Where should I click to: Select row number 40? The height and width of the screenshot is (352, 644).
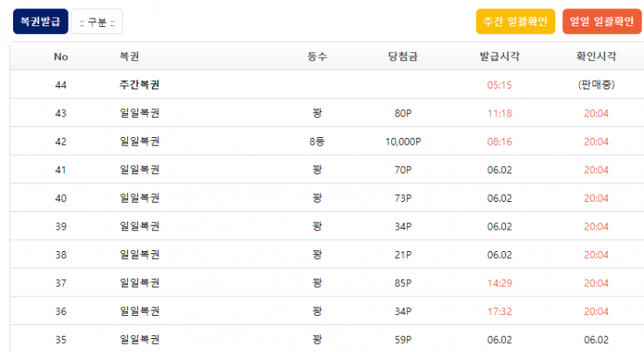coord(61,198)
